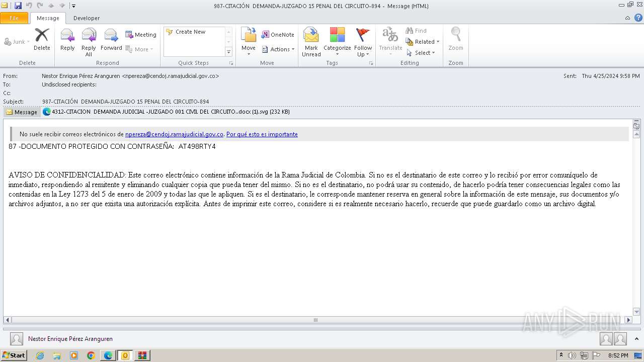Click horizontal scrollbar right arrow
This screenshot has height=362, width=644.
coord(628,320)
